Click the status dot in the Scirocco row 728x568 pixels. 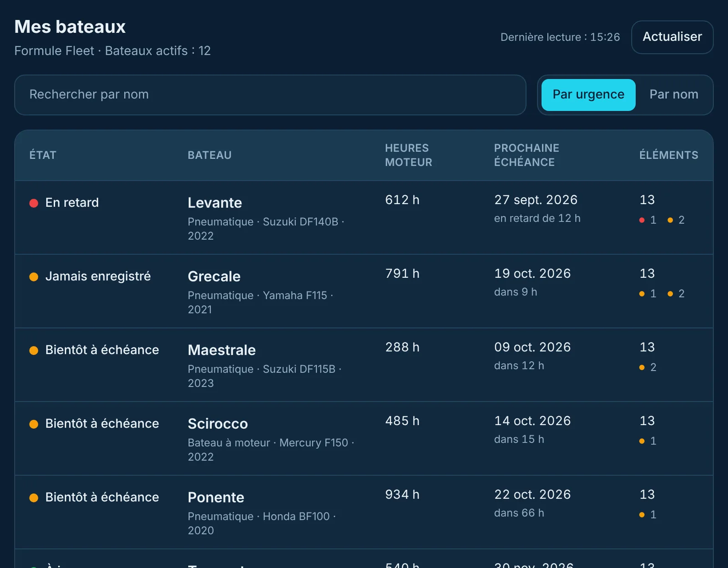[34, 424]
